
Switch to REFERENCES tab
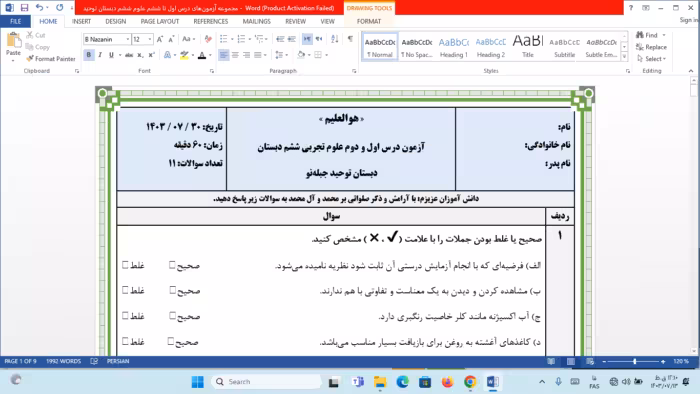pos(211,21)
